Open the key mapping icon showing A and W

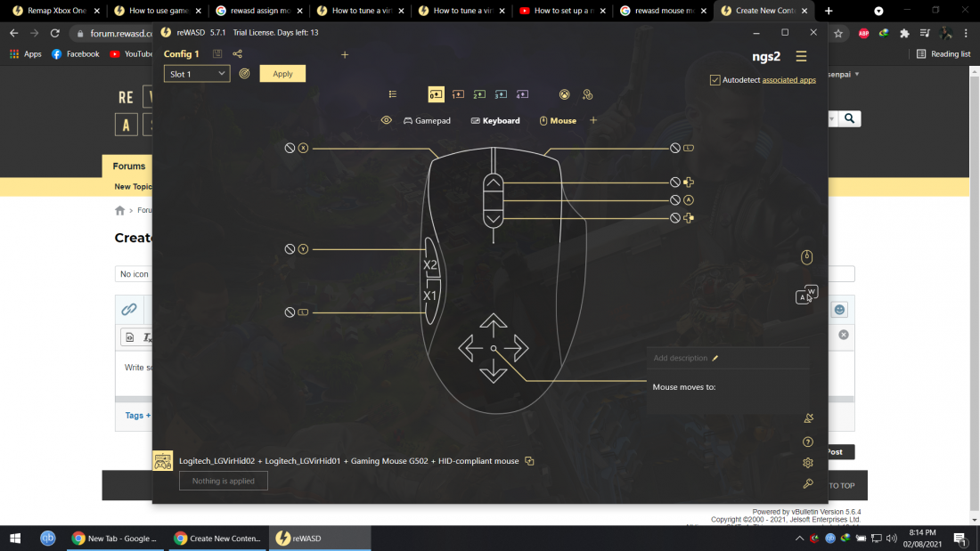click(806, 295)
